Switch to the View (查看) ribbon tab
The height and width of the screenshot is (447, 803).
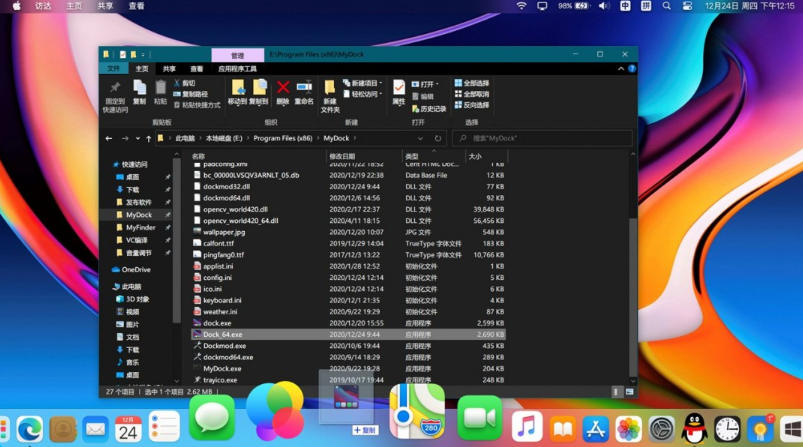coord(197,69)
